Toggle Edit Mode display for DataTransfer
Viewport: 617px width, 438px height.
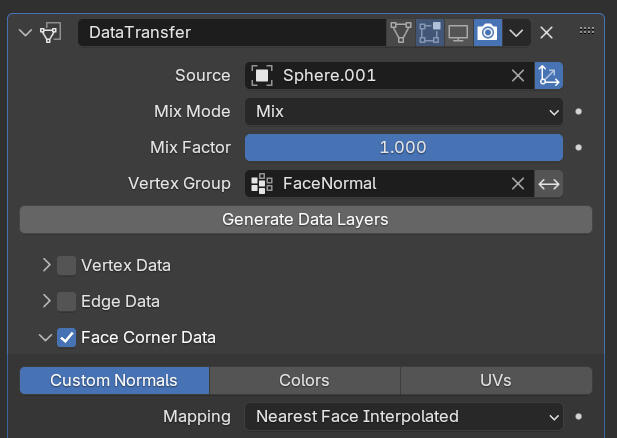(x=430, y=32)
